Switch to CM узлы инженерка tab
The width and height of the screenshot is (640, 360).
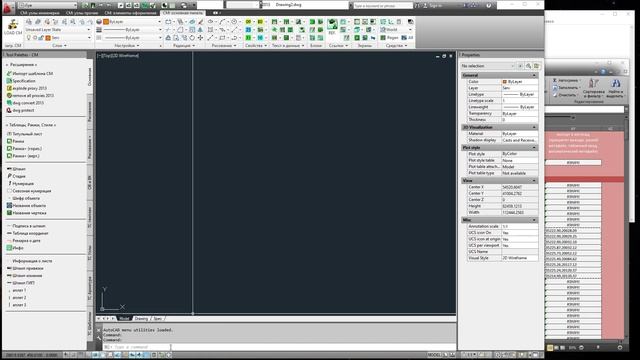(x=39, y=13)
